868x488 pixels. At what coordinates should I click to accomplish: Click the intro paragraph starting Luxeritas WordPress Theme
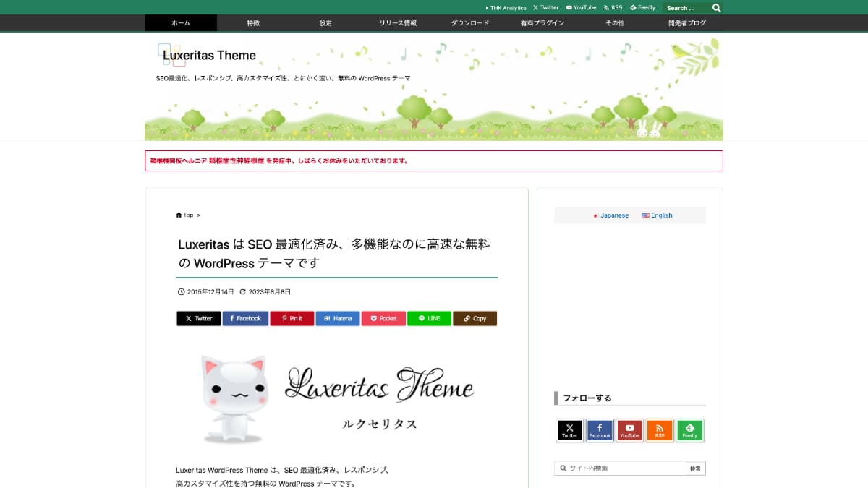(283, 476)
